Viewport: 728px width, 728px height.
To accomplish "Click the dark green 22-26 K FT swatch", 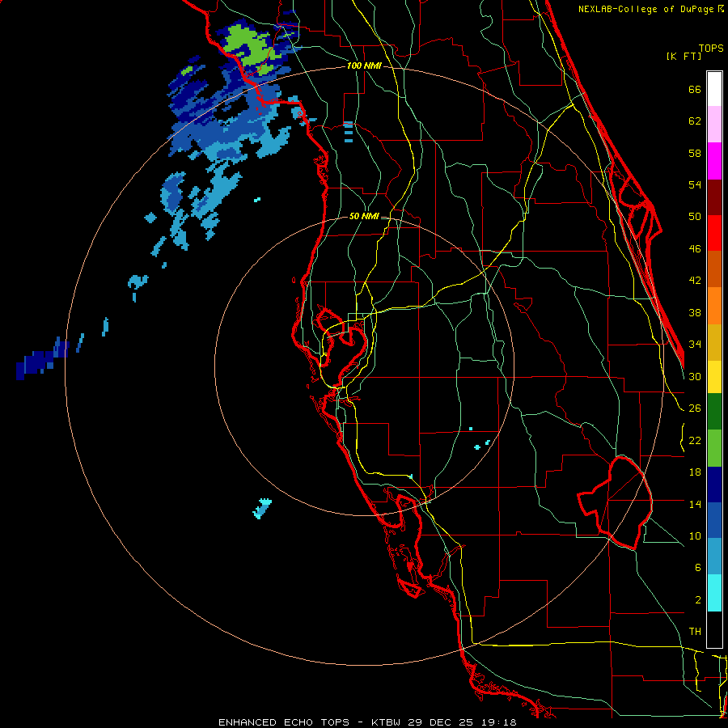I will (714, 412).
